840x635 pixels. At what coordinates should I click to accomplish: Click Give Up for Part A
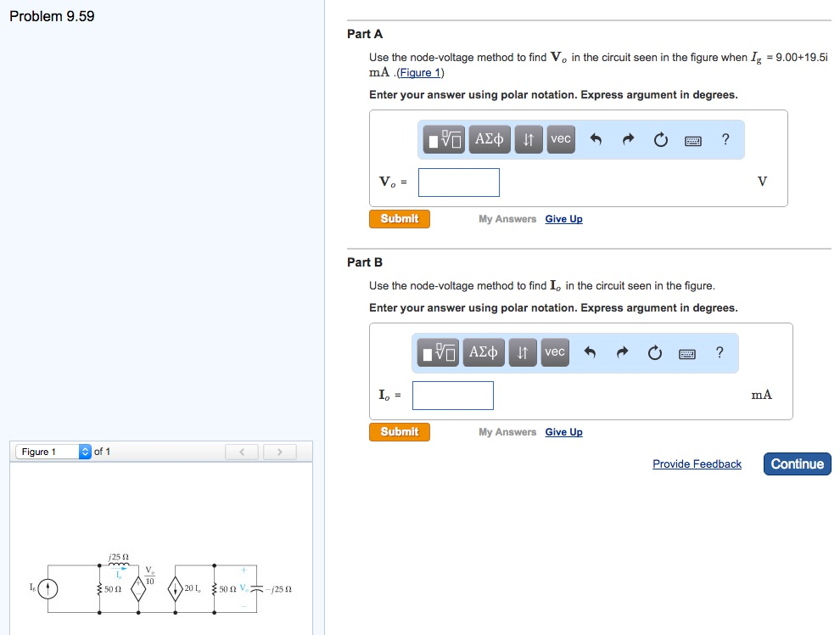(x=563, y=219)
